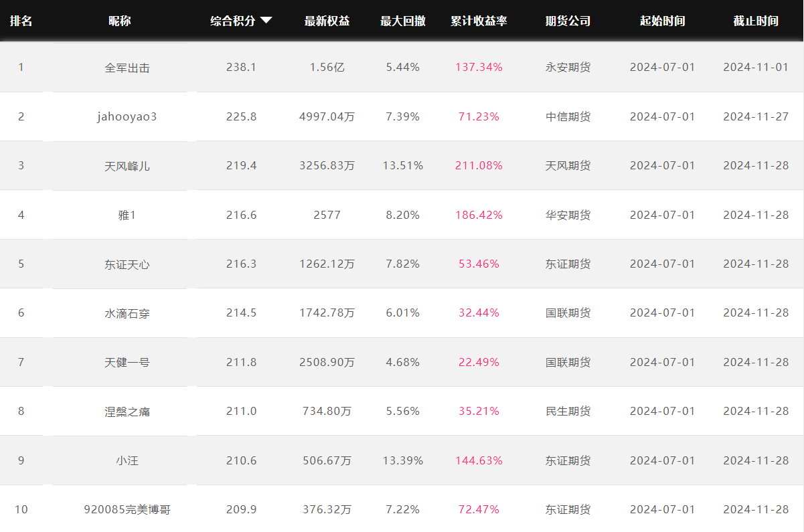Click the drawdown value 13.51%
804x532 pixels.
coord(403,165)
